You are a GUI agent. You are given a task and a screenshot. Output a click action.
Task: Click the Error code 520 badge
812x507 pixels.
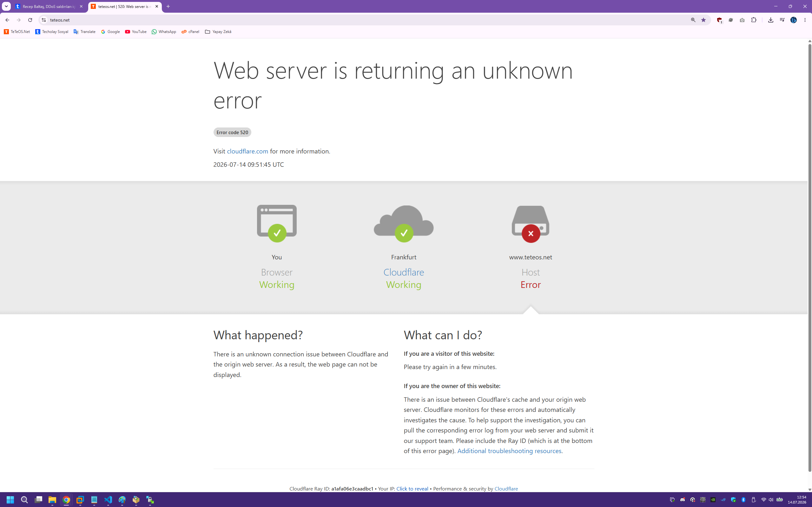(232, 133)
